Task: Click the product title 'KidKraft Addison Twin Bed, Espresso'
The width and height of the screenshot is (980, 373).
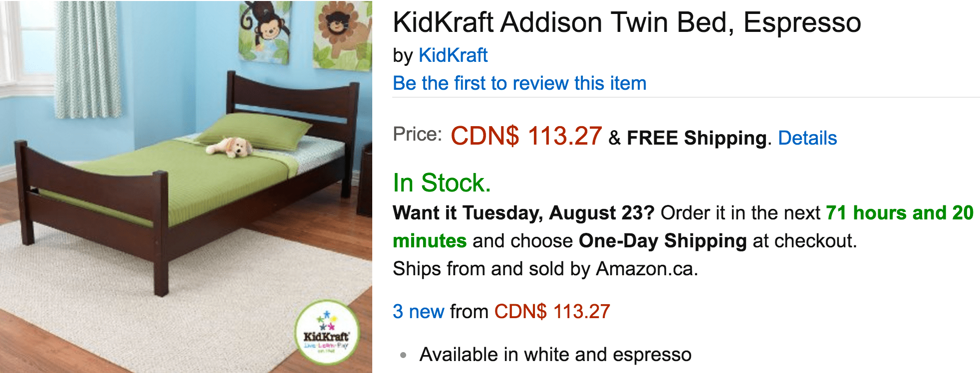Action: pos(627,22)
